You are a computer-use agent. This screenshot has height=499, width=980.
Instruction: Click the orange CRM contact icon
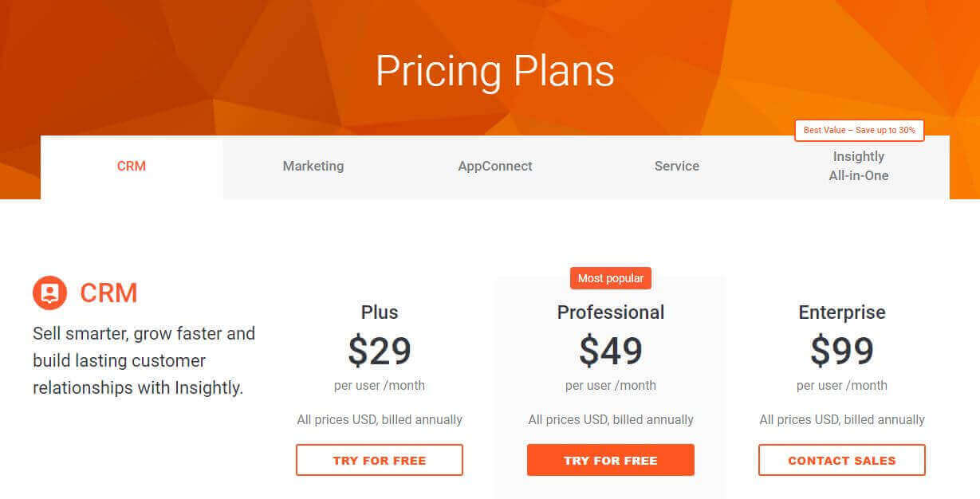pos(48,293)
